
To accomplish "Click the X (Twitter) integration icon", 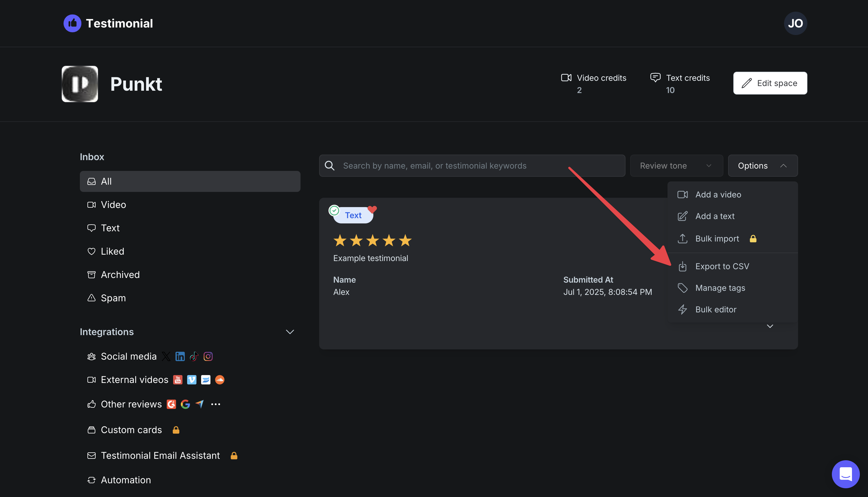I will (166, 356).
